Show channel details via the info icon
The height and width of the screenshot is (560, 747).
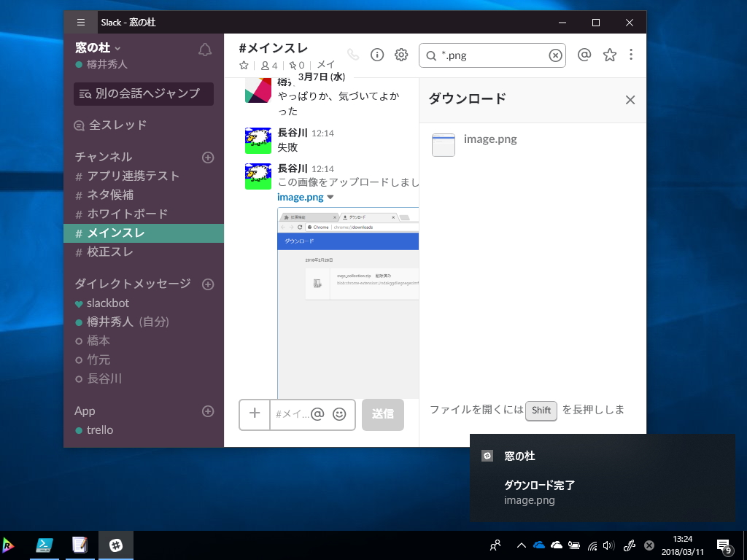coord(376,55)
